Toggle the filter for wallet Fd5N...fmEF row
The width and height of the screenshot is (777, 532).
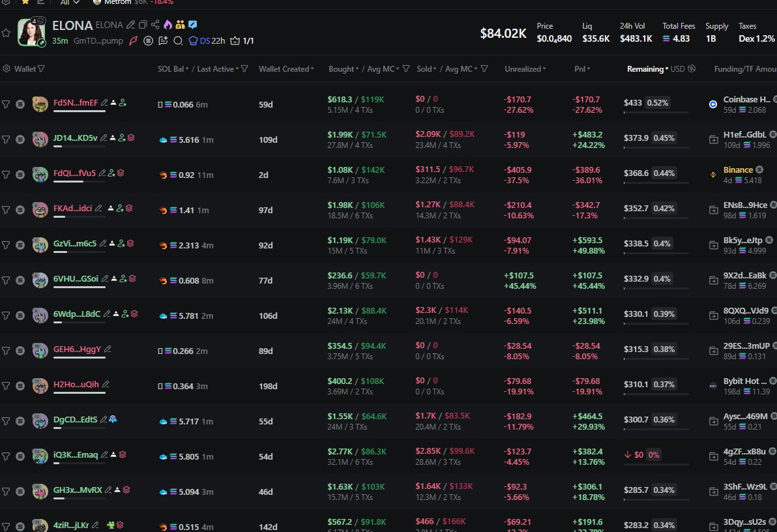[x=6, y=103]
